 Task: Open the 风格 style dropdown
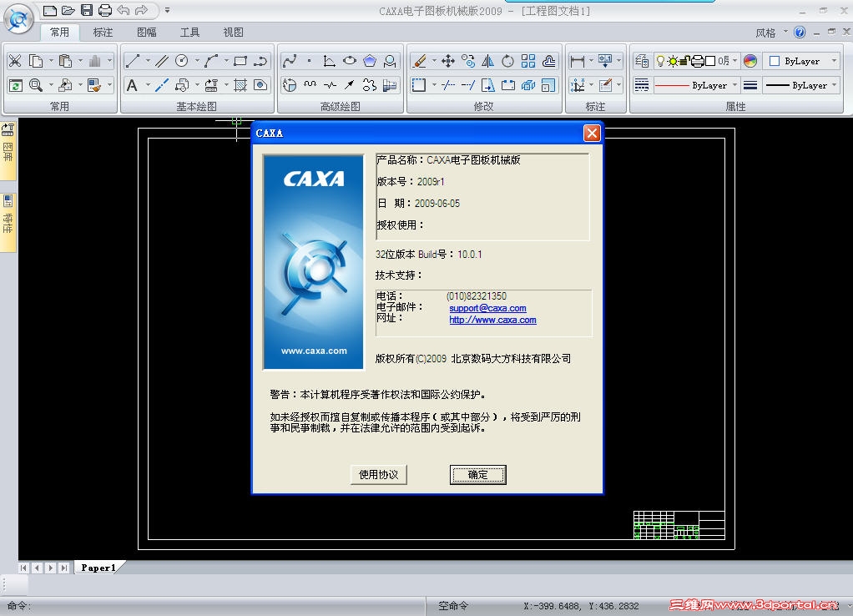[x=771, y=33]
